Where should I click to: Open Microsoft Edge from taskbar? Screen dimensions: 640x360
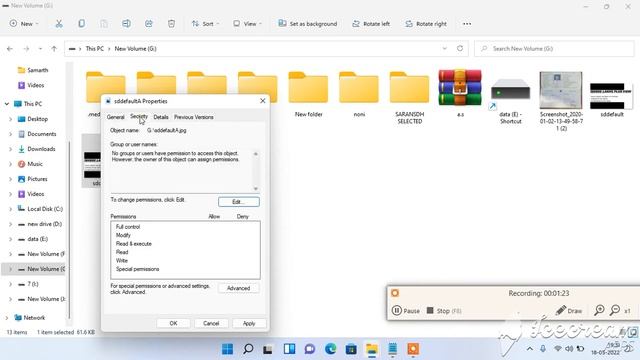[331, 349]
